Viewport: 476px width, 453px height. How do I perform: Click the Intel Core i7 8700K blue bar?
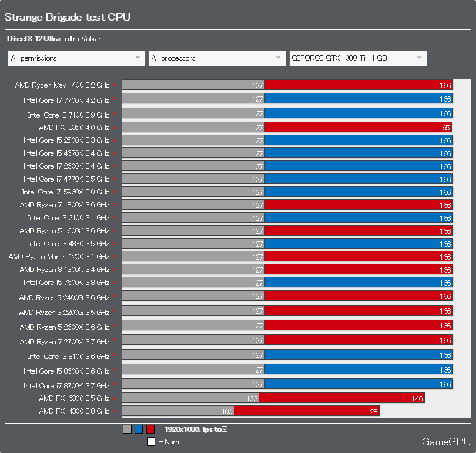coord(359,384)
